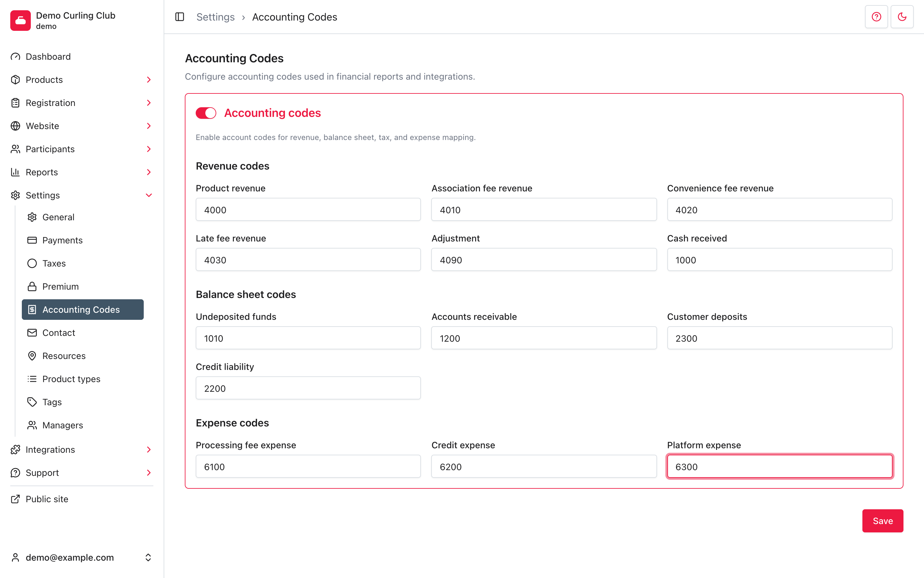Click the Processing fee expense field
This screenshot has width=924, height=578.
[308, 466]
